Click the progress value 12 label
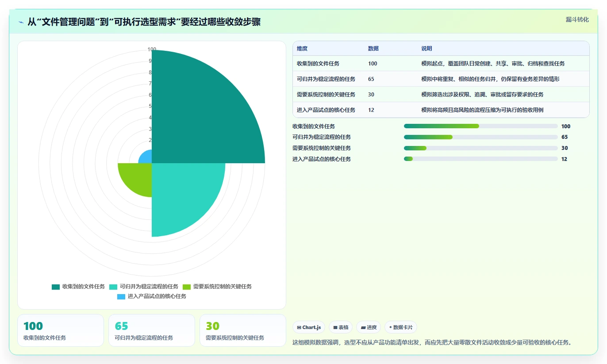 [x=564, y=159]
